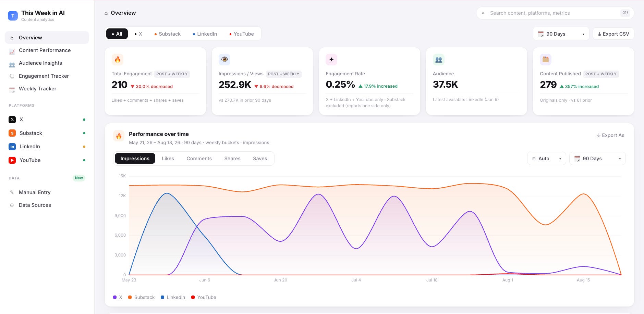Open the Auto bucket dropdown
The height and width of the screenshot is (314, 644).
(x=546, y=159)
